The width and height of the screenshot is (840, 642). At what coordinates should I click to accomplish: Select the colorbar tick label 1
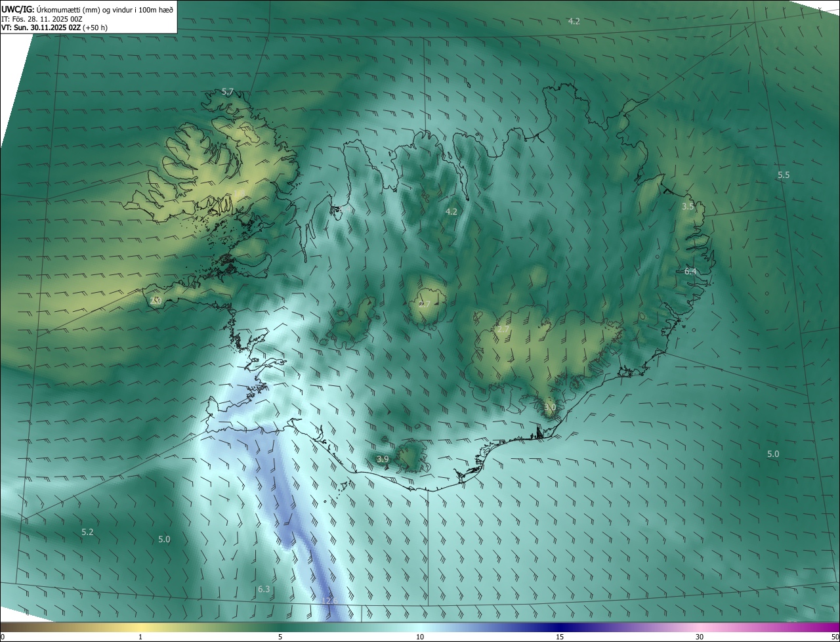point(140,637)
